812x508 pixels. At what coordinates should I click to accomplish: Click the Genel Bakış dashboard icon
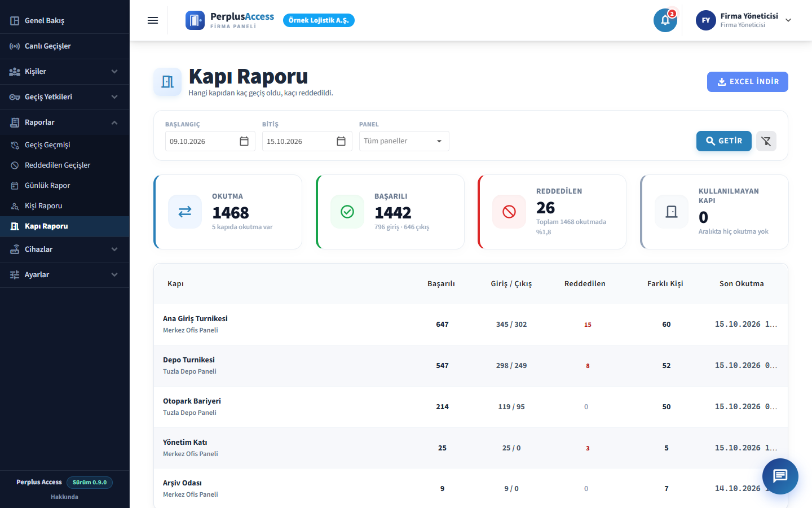point(15,21)
